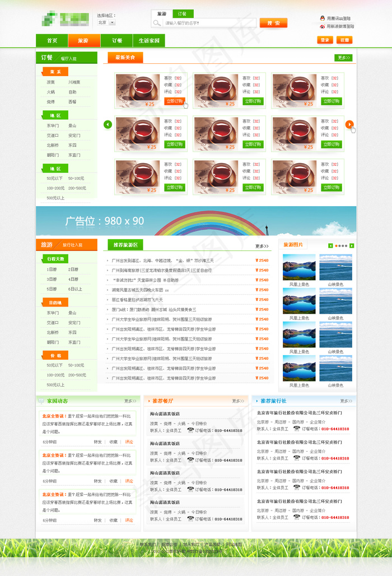This screenshot has height=576, width=392.
Task: Click 立即订购 on the first food item
Action: point(174,101)
